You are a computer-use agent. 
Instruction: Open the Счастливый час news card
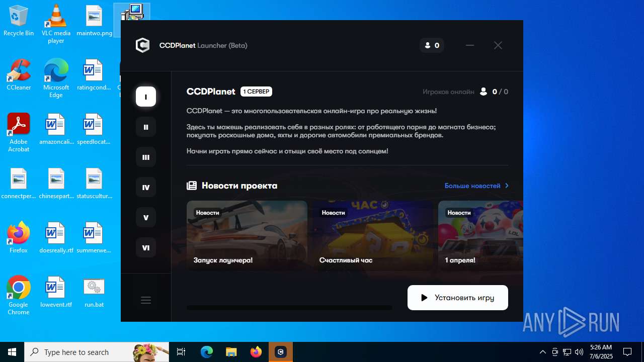(373, 236)
